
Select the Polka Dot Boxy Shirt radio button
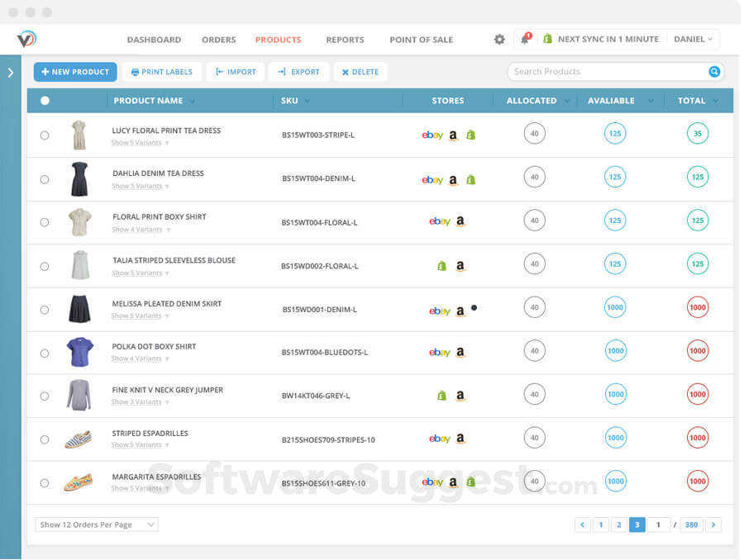click(45, 353)
